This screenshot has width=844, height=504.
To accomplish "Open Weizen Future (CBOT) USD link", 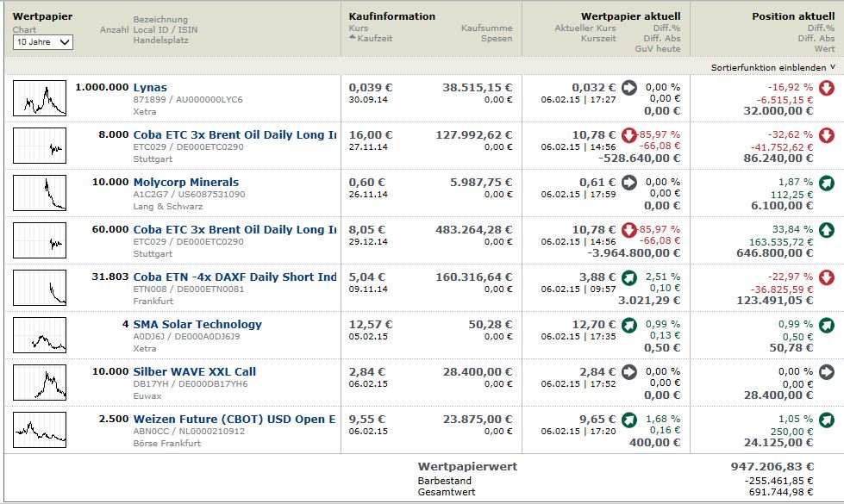I will 234,419.
